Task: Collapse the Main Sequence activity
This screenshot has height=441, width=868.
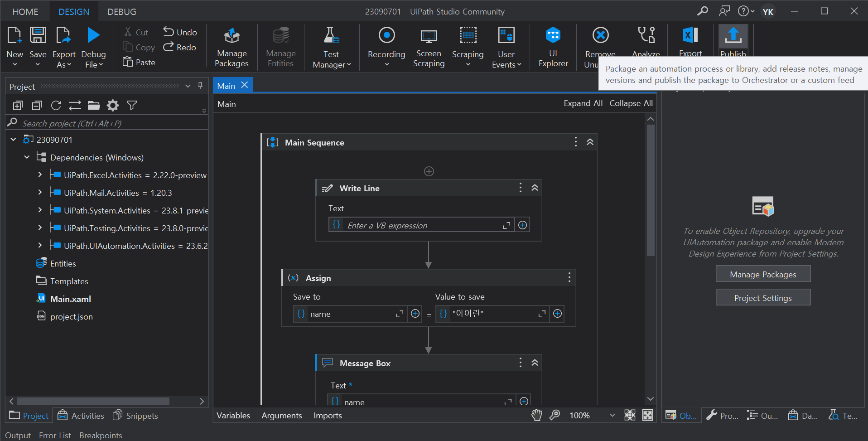Action: point(590,142)
